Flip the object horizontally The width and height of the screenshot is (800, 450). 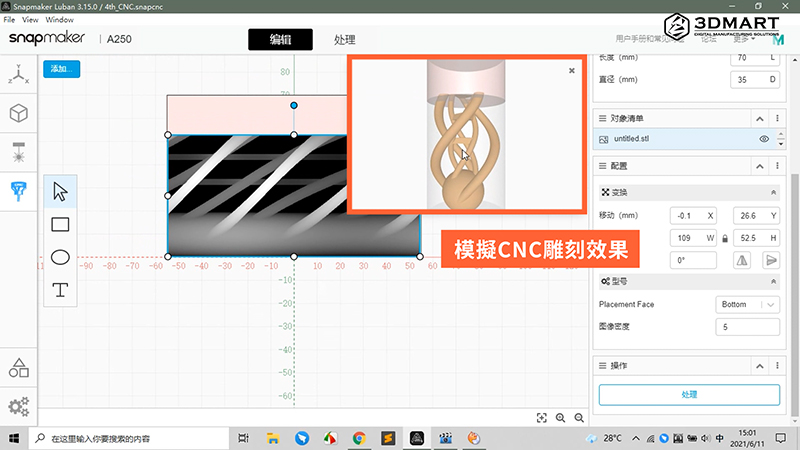(x=743, y=260)
